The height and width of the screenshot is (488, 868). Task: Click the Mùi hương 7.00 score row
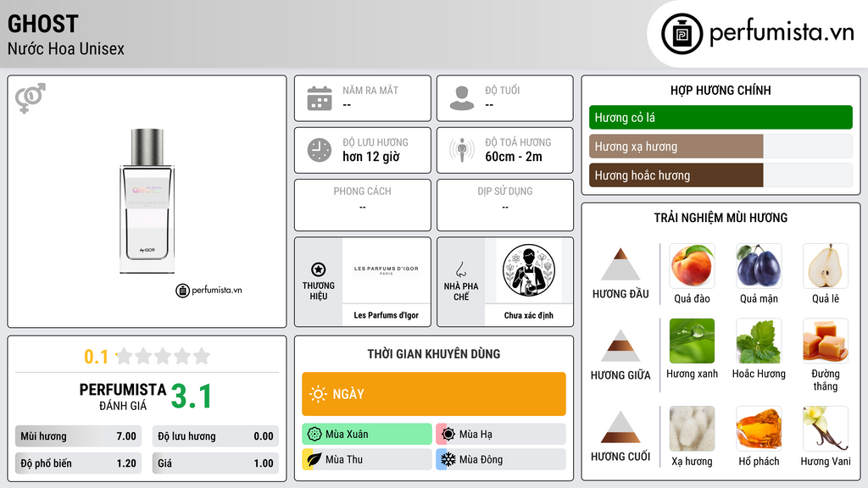pyautogui.click(x=78, y=436)
